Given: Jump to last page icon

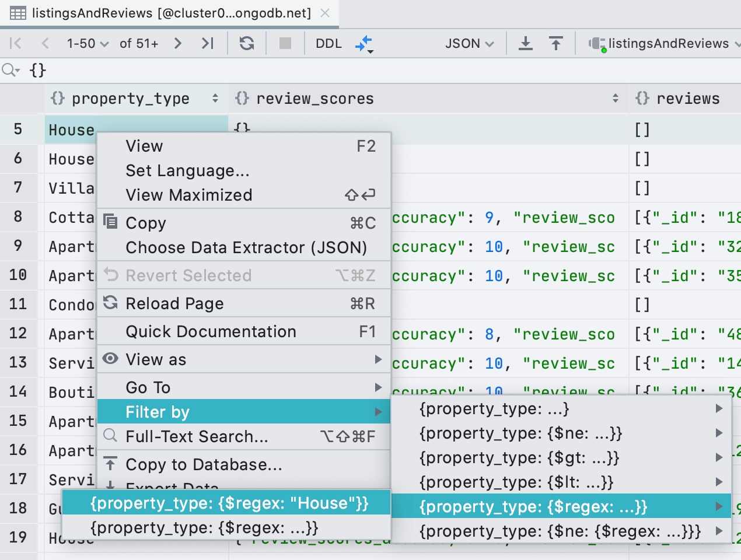Looking at the screenshot, I should tap(208, 43).
